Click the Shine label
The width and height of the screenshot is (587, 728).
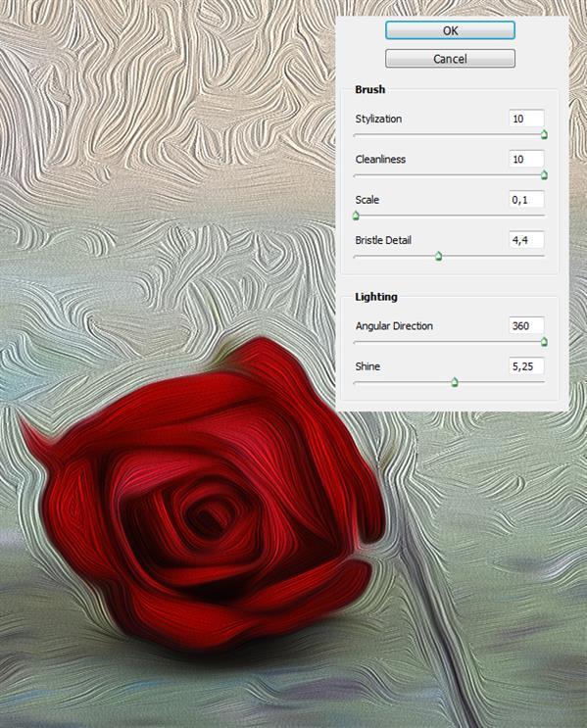pyautogui.click(x=367, y=365)
